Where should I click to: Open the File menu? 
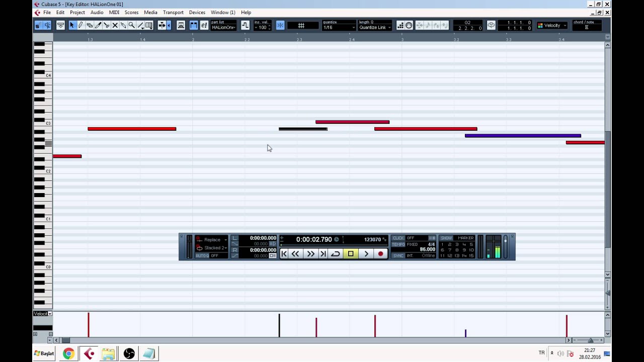pyautogui.click(x=47, y=13)
